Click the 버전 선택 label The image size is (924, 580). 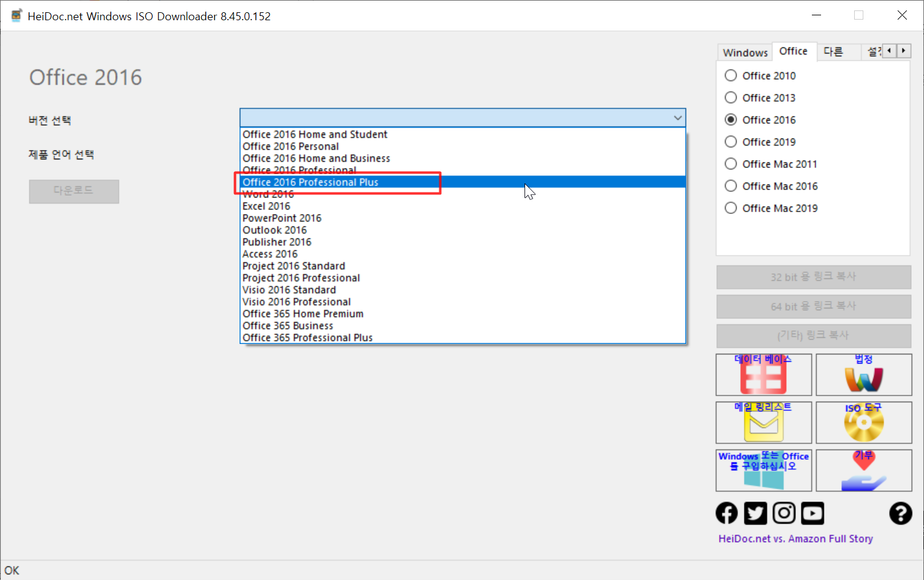50,120
